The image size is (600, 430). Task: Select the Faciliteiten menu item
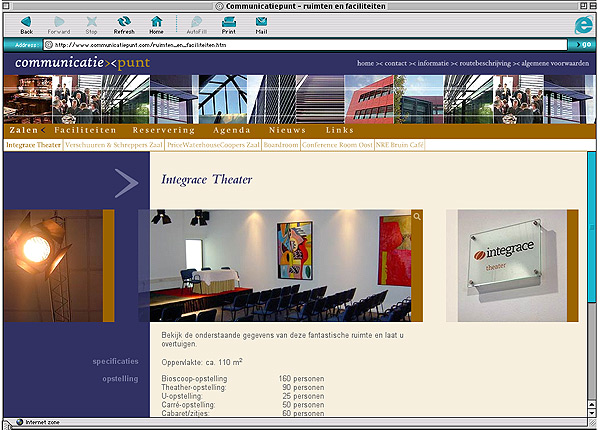click(x=85, y=130)
